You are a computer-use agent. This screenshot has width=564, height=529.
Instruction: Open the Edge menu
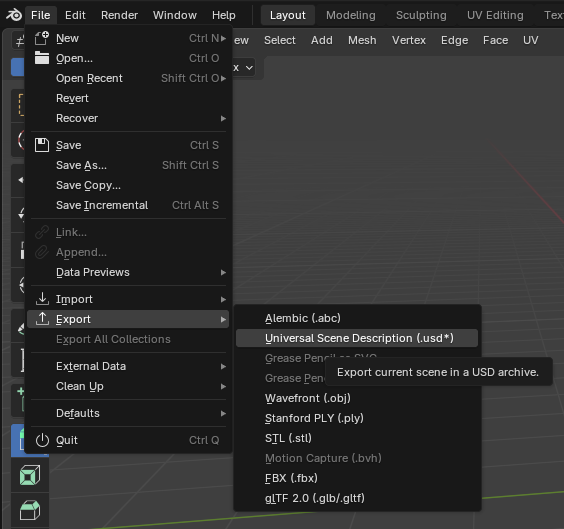(455, 40)
